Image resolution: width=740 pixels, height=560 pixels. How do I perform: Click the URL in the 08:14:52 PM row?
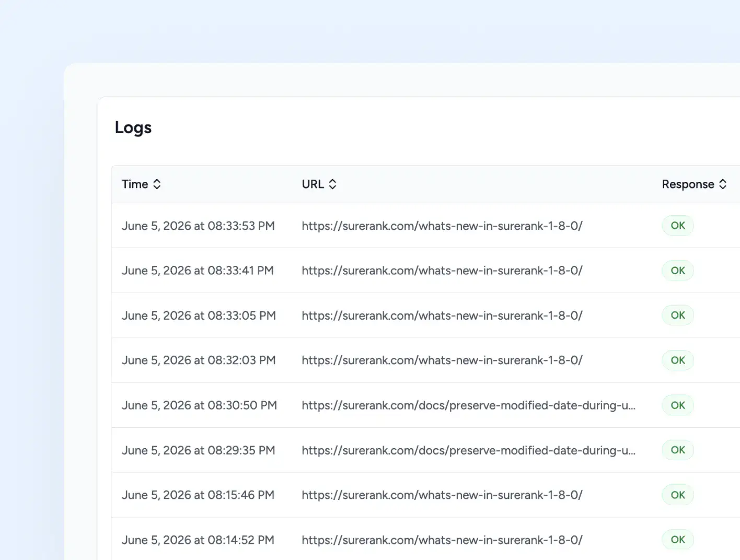click(442, 540)
